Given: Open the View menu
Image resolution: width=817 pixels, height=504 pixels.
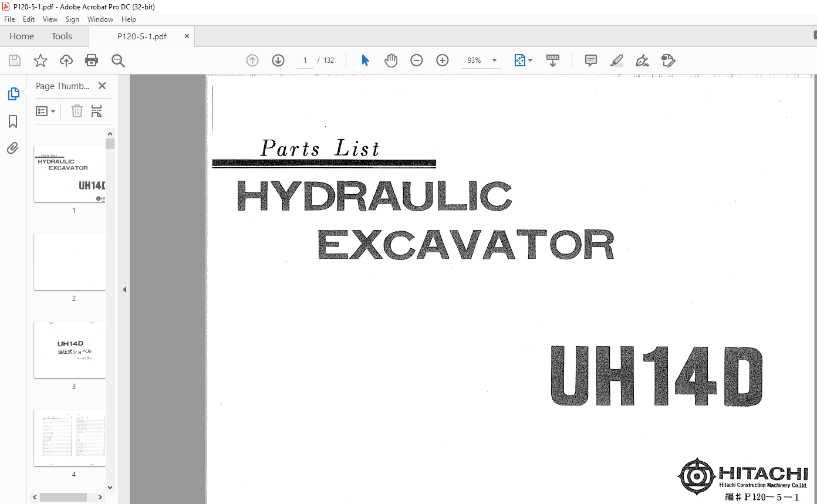Looking at the screenshot, I should tap(50, 19).
